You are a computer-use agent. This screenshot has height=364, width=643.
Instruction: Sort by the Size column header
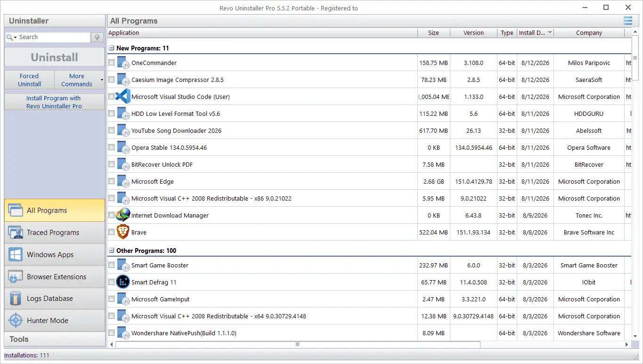(x=434, y=33)
